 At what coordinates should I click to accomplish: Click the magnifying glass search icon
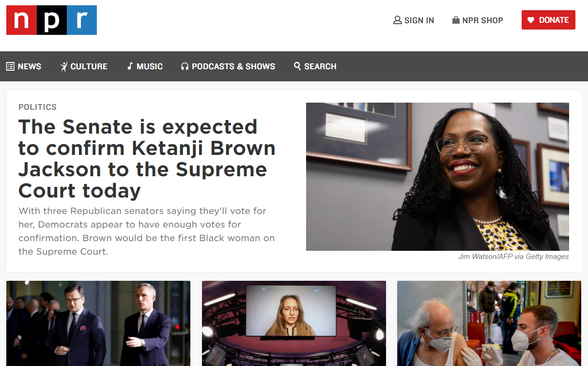click(x=297, y=66)
